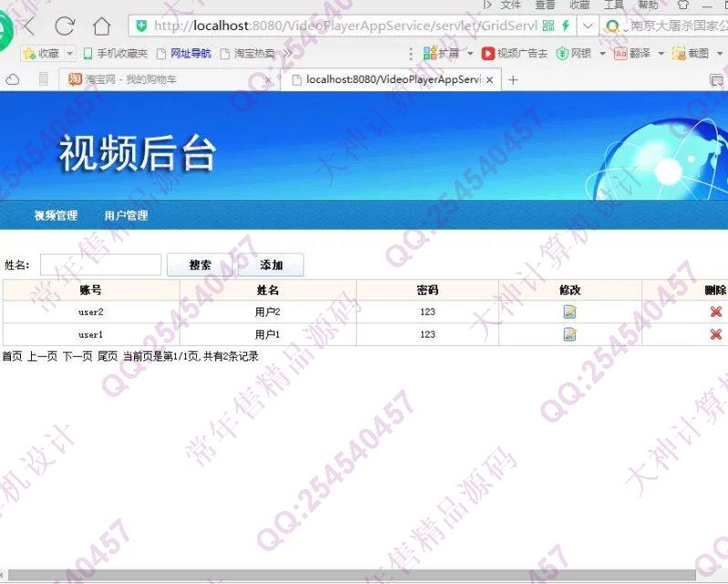Expand the 翻译 dropdown arrow
The width and height of the screenshot is (728, 584).
(x=661, y=54)
